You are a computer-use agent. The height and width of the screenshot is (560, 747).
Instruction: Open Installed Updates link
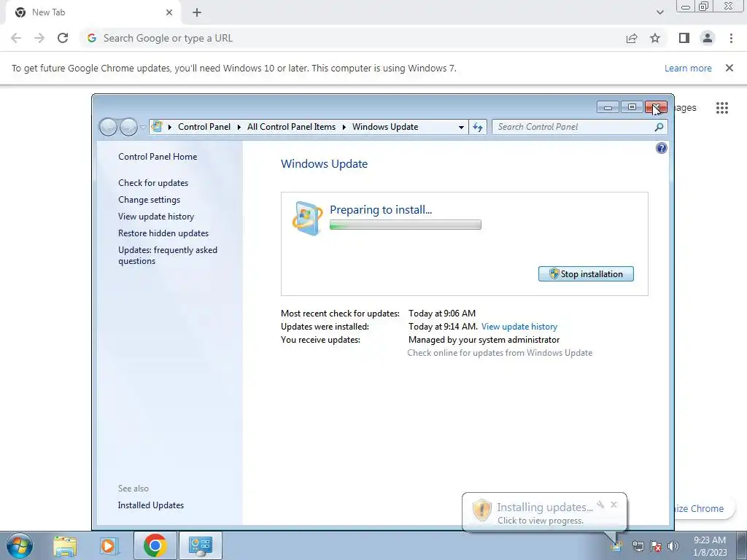(150, 505)
